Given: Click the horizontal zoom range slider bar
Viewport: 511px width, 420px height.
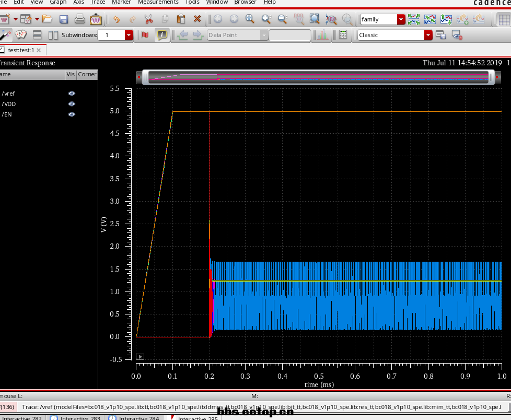Looking at the screenshot, I should point(319,77).
